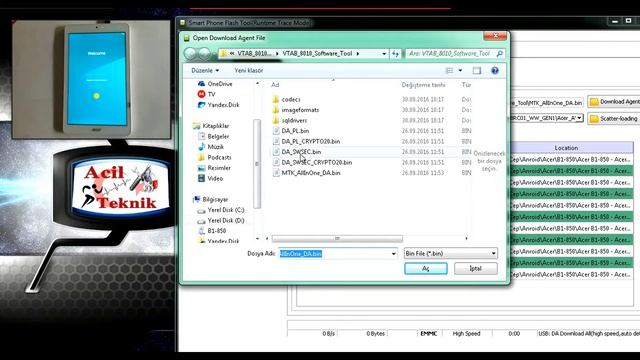Select the MTK_AllInOne_DA.bin file

click(311, 173)
